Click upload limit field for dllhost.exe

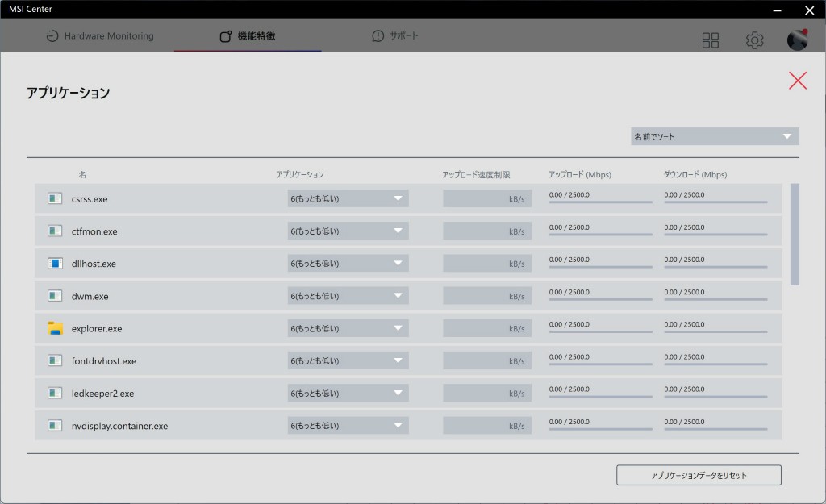coord(486,264)
